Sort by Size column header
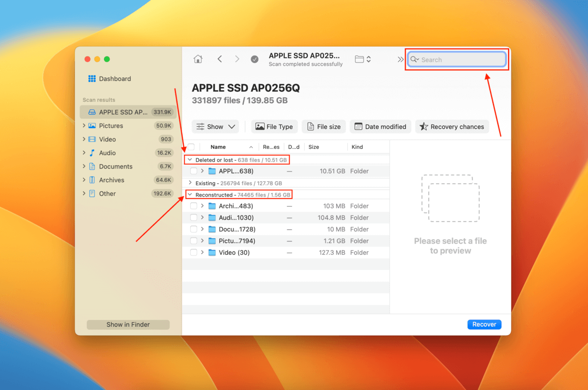 coord(314,147)
